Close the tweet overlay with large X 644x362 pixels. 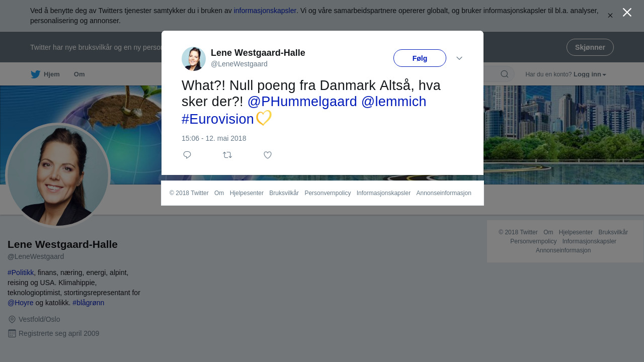coord(627,13)
